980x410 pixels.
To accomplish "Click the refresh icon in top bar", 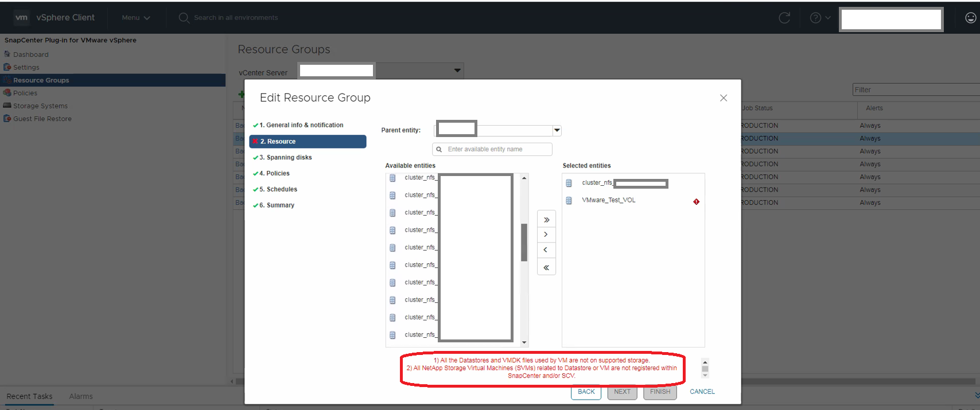I will coord(784,18).
